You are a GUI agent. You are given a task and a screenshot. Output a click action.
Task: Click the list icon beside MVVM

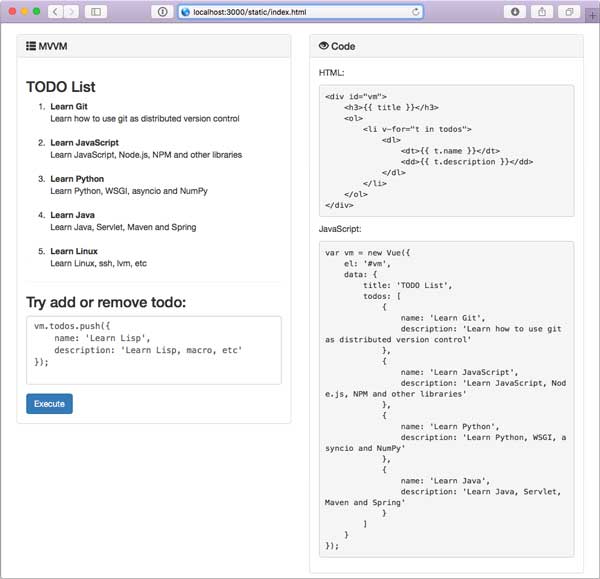[x=31, y=46]
